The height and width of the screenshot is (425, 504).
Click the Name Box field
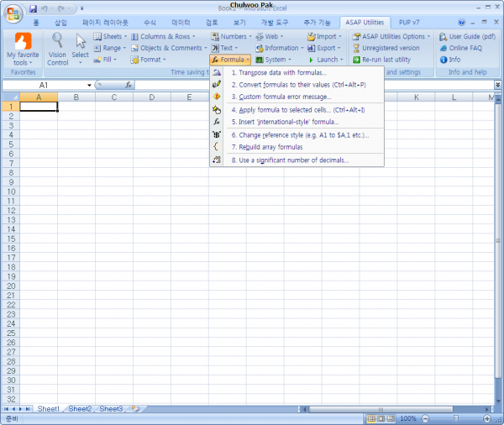(44, 85)
